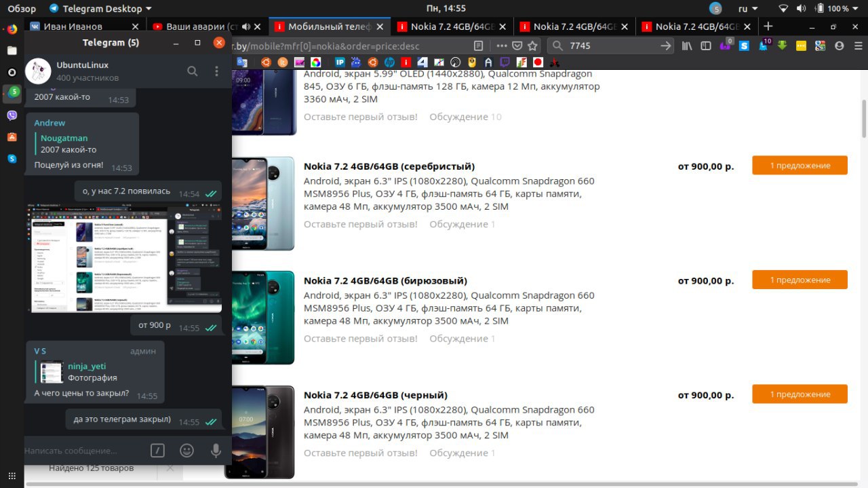Click the green download arrow extension
This screenshot has height=488, width=868.
pyautogui.click(x=782, y=46)
